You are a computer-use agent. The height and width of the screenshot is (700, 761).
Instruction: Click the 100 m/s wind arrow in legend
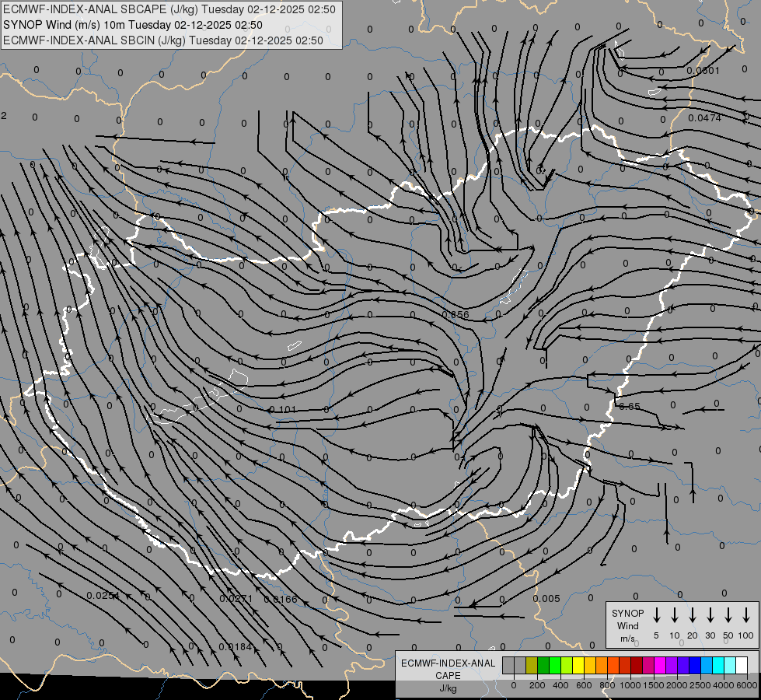click(x=746, y=615)
